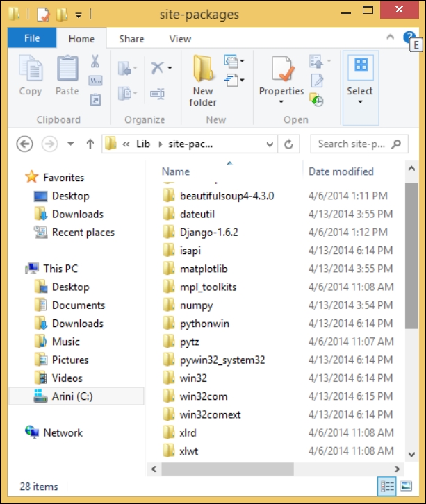426x504 pixels.
Task: Click the Properties icon in quick access toolbar
Action: [x=44, y=15]
